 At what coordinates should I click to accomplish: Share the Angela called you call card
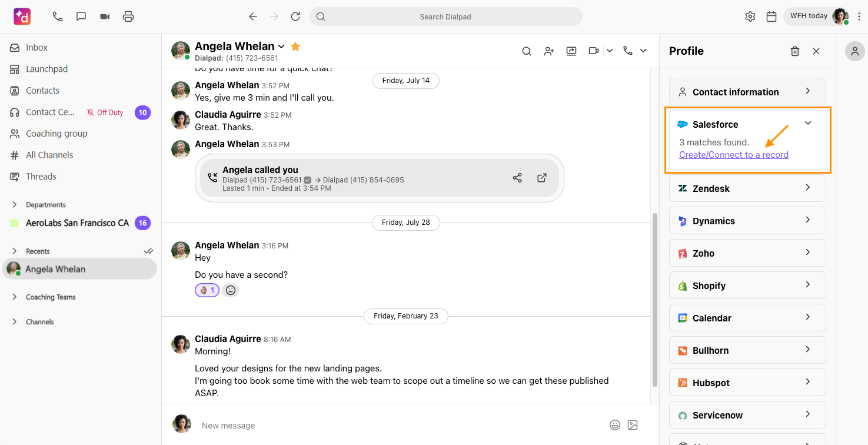(517, 178)
